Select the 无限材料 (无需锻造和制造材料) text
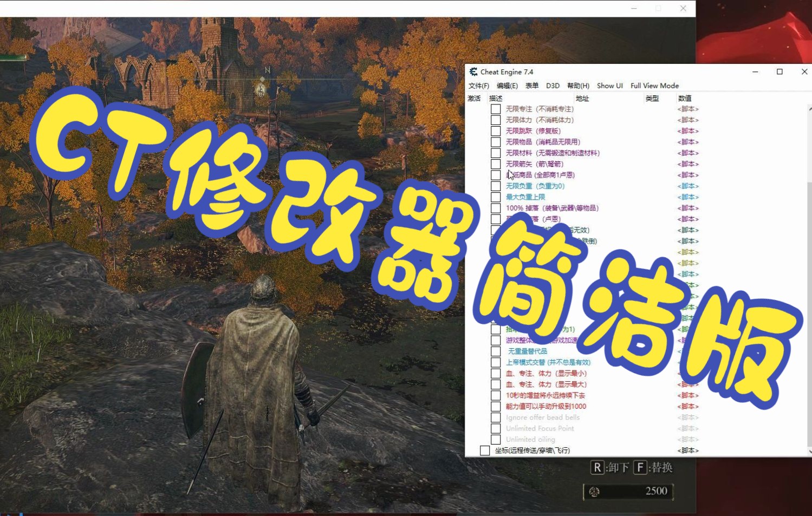Screen dimensions: 812x516 (x=553, y=153)
